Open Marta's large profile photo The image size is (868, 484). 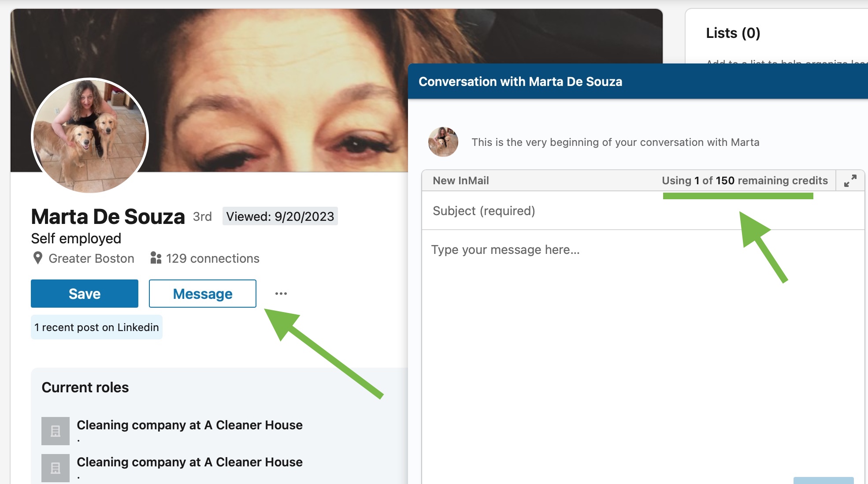click(90, 136)
